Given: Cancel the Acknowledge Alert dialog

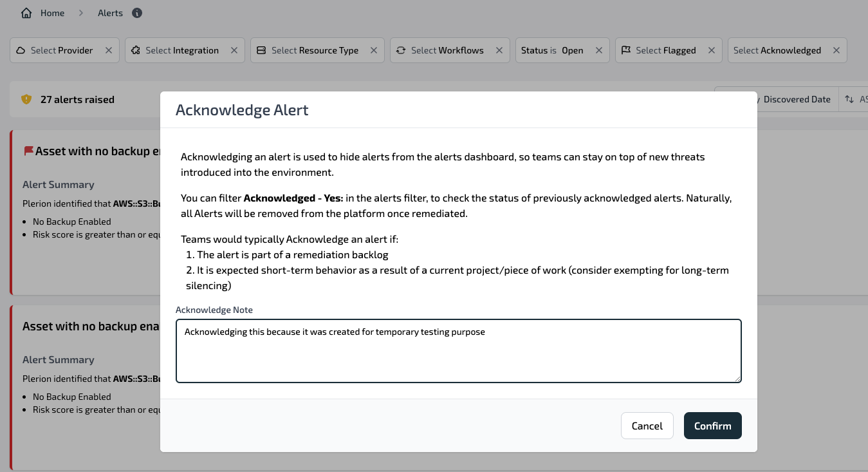Looking at the screenshot, I should (647, 426).
